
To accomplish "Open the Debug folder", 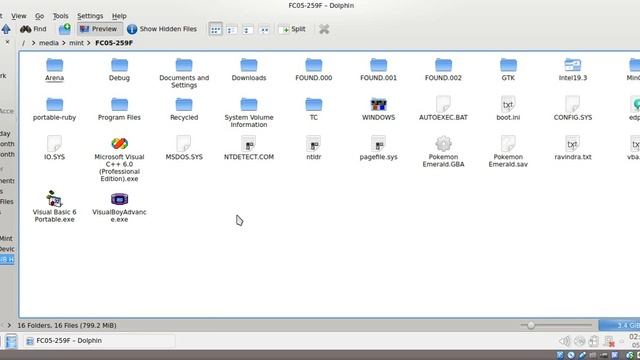I will pos(119,69).
